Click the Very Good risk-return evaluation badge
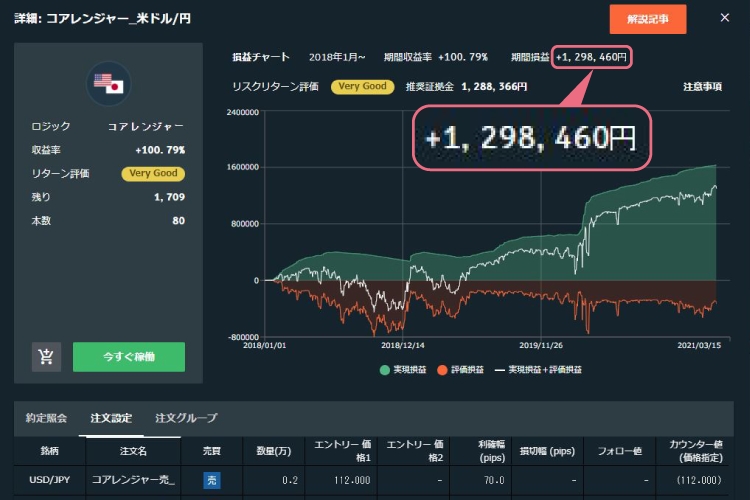Image resolution: width=750 pixels, height=500 pixels. [363, 87]
